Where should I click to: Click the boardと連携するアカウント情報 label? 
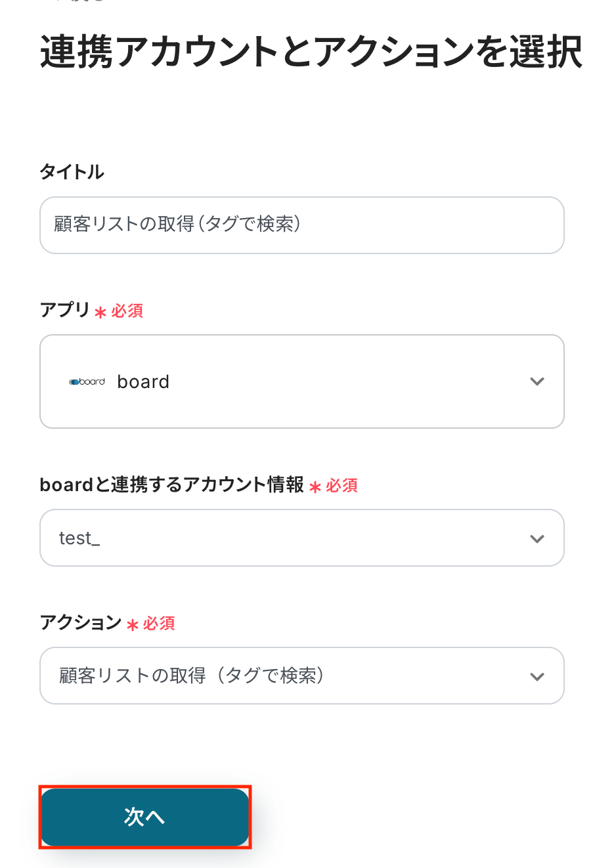[171, 485]
